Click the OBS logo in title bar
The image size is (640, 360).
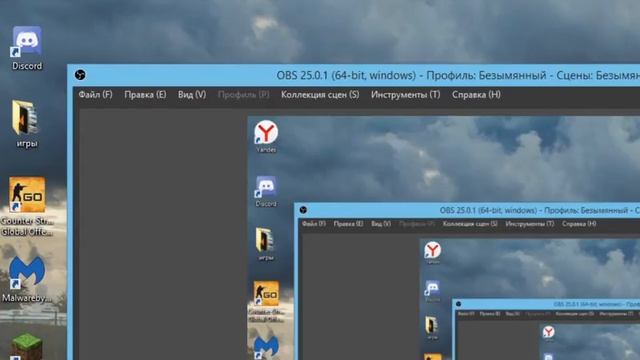click(x=80, y=75)
